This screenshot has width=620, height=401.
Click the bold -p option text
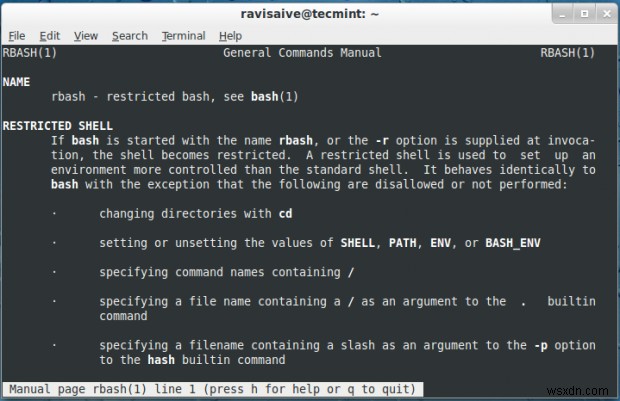pos(541,345)
